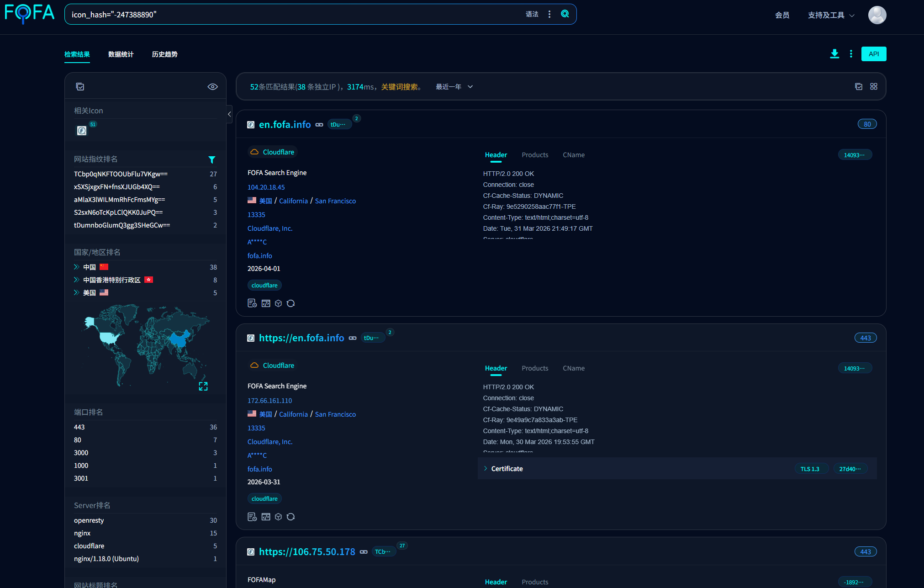This screenshot has width=924, height=588.
Task: Switch results to grid view
Action: [874, 86]
